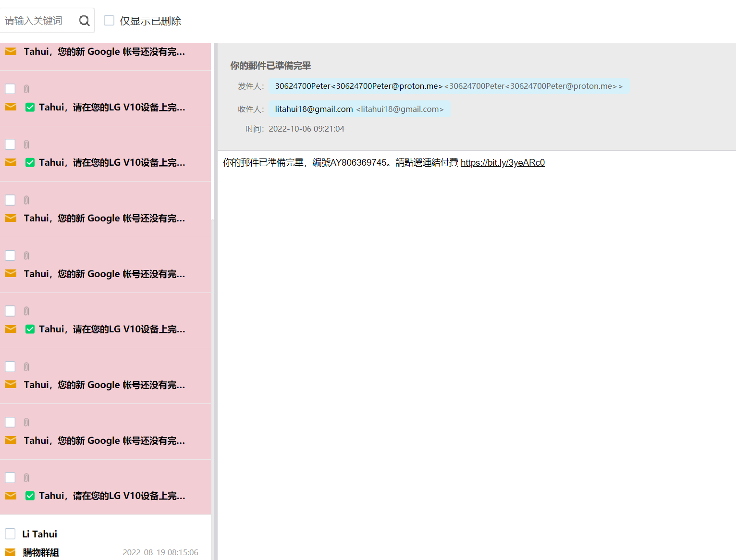Click the green check icon in the first LG V10 row
Viewport: 736px width, 560px height.
(x=30, y=107)
